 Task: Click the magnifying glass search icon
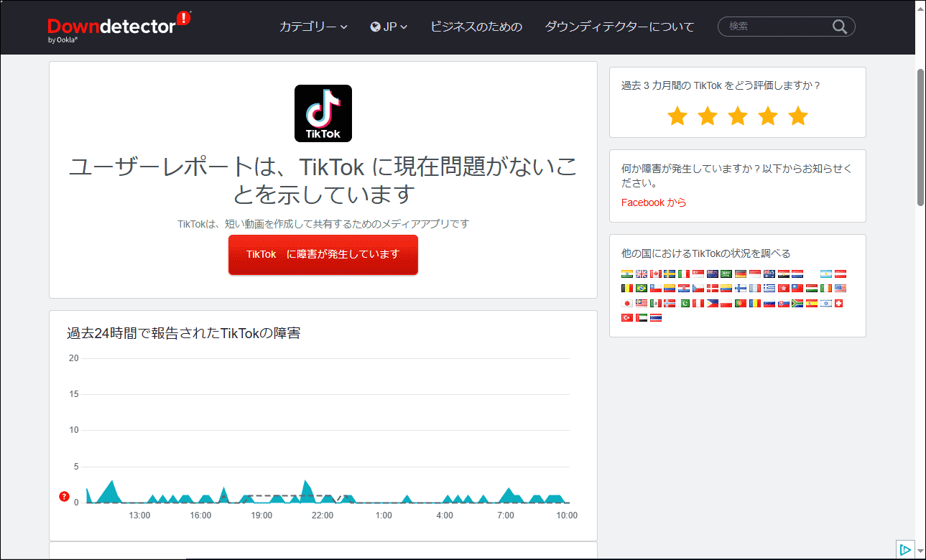840,27
